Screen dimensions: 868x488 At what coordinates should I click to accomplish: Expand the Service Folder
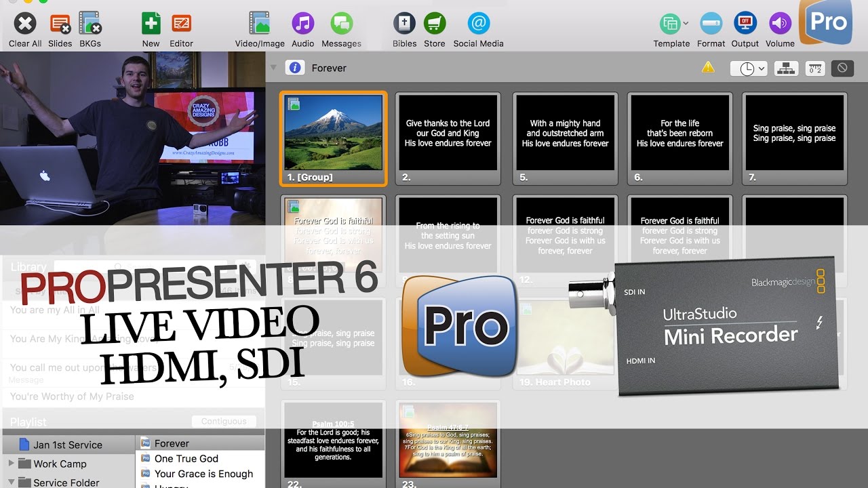pyautogui.click(x=11, y=483)
